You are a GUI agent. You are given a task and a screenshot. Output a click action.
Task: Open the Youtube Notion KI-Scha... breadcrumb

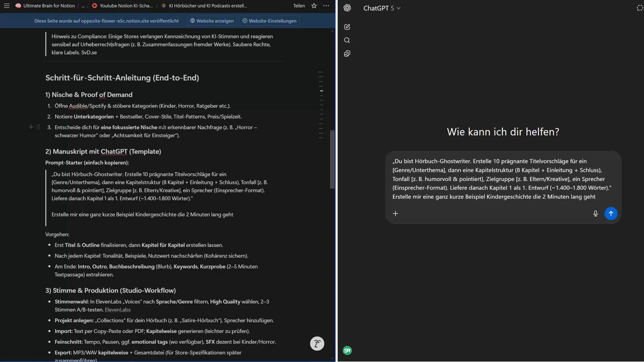click(122, 6)
